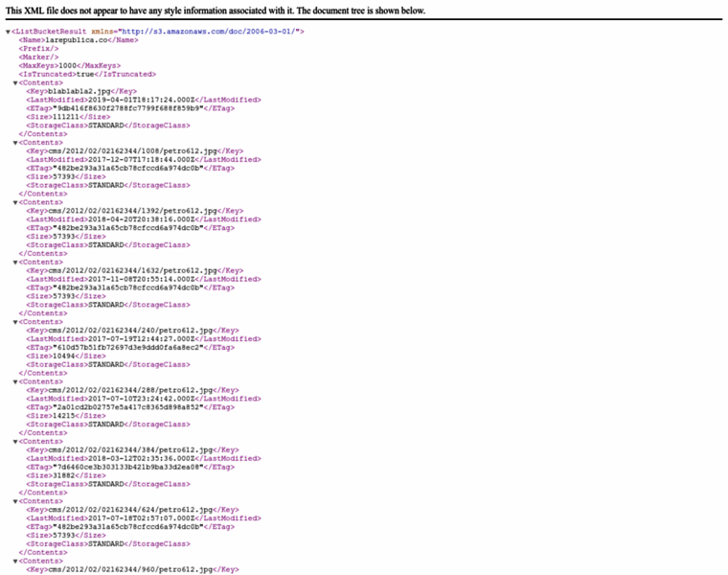Collapse the ListBucketResult root node
Screen dimensions: 728x575
point(9,32)
